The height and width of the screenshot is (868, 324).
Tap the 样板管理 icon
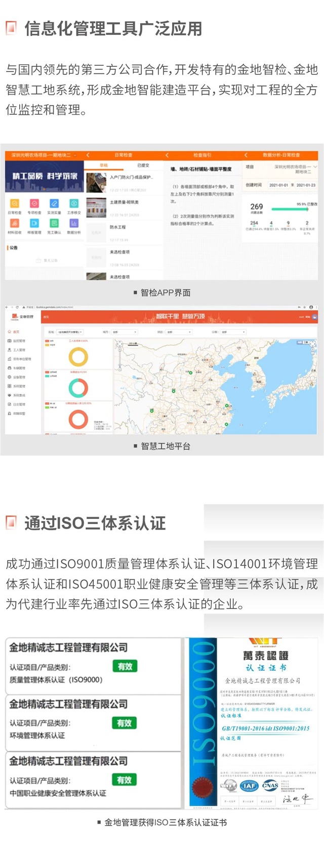(34, 224)
